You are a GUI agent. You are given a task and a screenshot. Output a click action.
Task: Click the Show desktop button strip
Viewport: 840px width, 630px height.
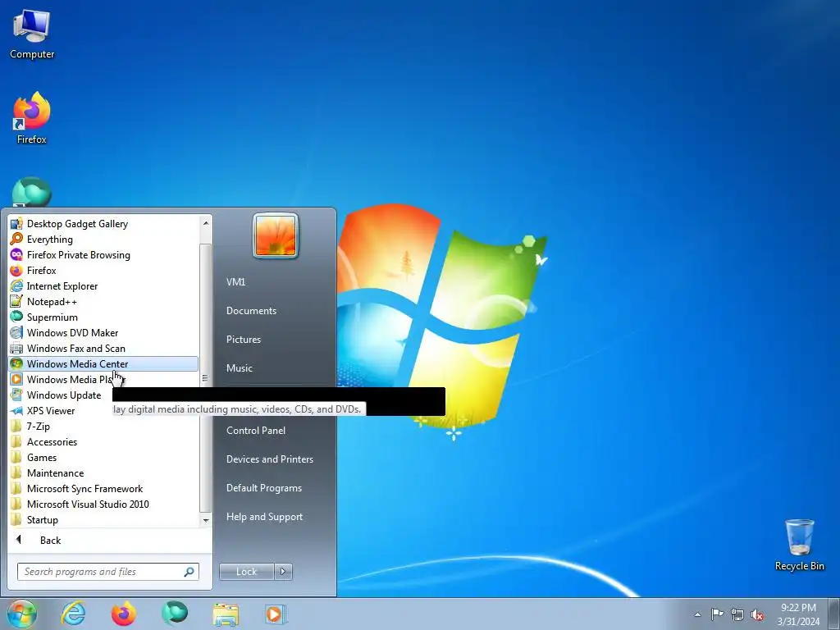(x=834, y=614)
